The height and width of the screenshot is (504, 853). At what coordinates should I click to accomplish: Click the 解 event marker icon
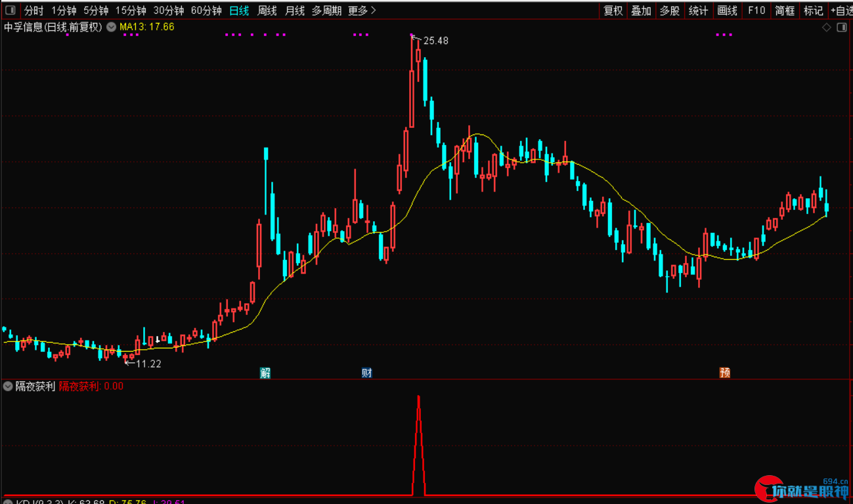pyautogui.click(x=265, y=373)
